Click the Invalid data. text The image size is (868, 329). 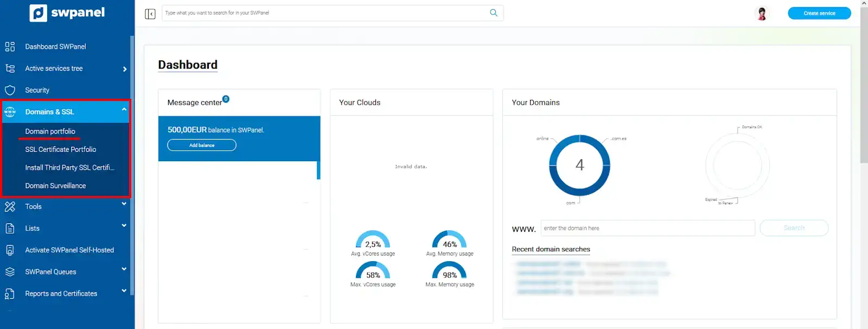click(411, 167)
